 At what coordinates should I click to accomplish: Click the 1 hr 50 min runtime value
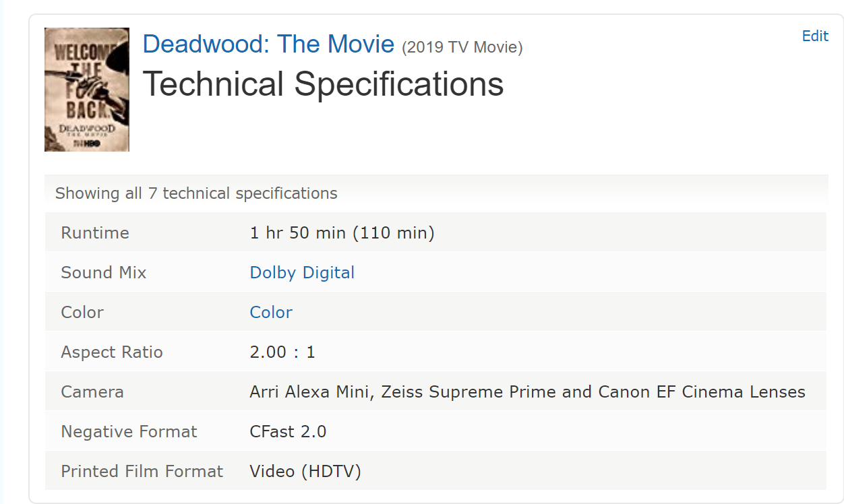[342, 233]
